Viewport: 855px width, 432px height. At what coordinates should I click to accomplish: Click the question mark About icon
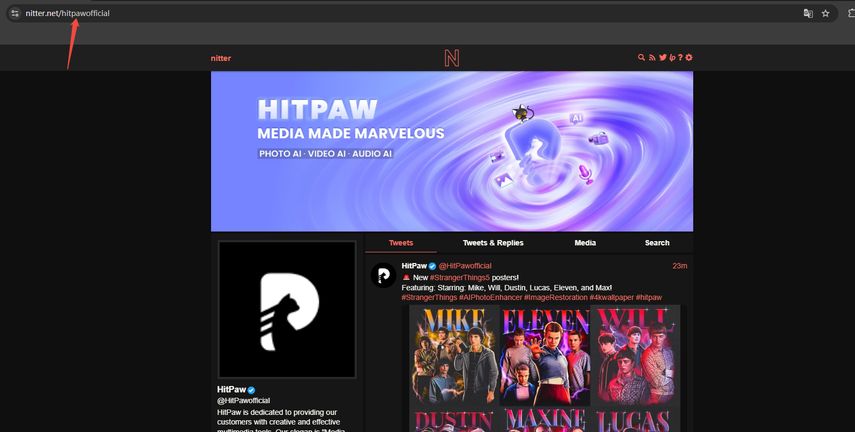680,58
